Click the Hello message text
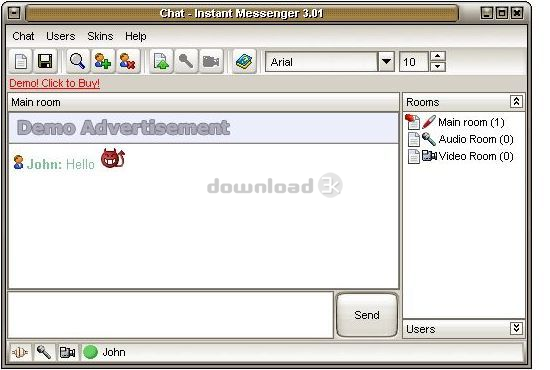 80,164
